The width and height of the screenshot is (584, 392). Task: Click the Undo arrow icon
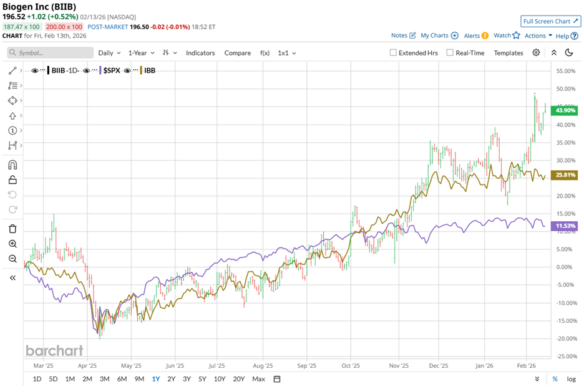click(13, 194)
